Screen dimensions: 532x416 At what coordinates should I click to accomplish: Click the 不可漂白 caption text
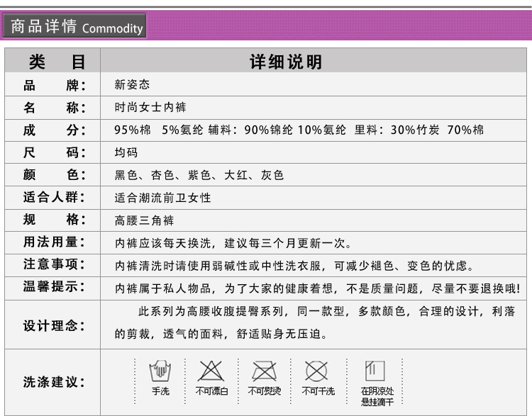click(211, 391)
